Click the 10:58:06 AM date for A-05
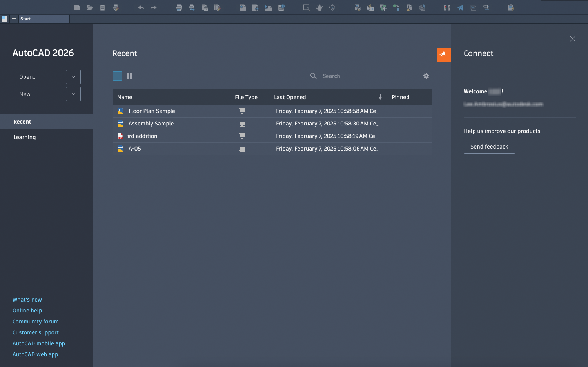Viewport: 588px width, 367px height. [328, 149]
